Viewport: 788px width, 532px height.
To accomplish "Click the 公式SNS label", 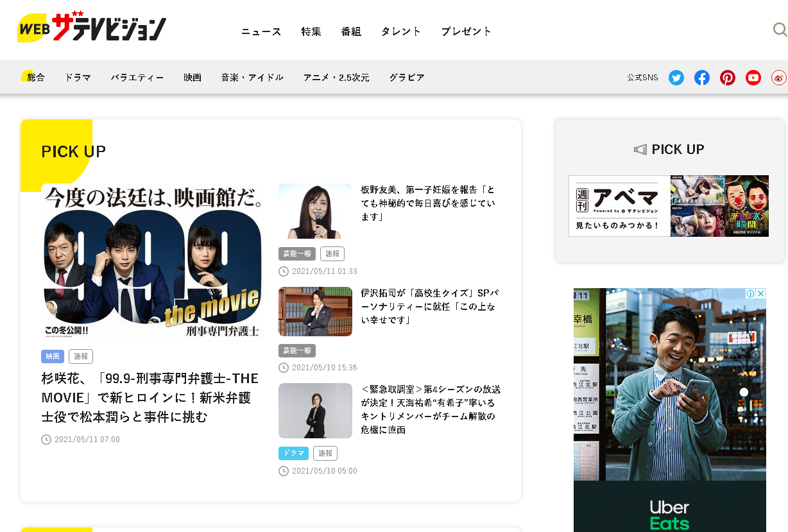I will click(x=642, y=78).
